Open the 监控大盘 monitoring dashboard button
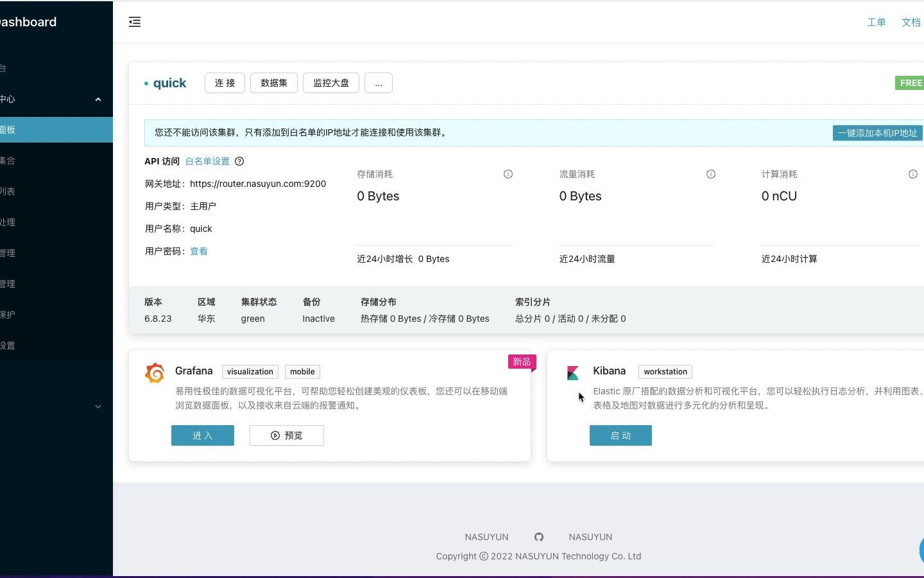 331,83
